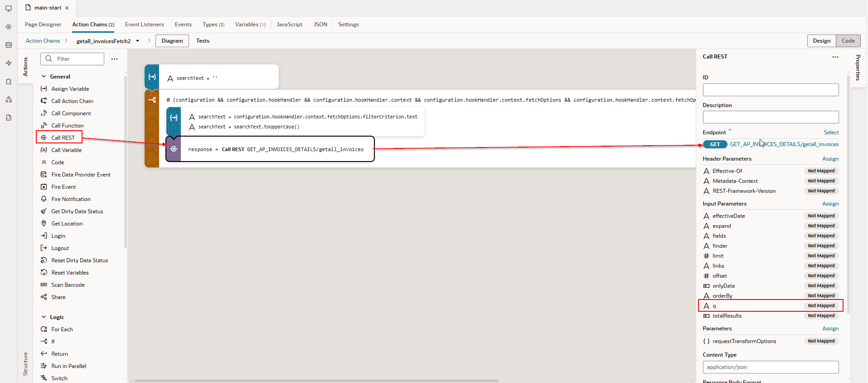
Task: Click the Reset Variables icon
Action: [44, 273]
